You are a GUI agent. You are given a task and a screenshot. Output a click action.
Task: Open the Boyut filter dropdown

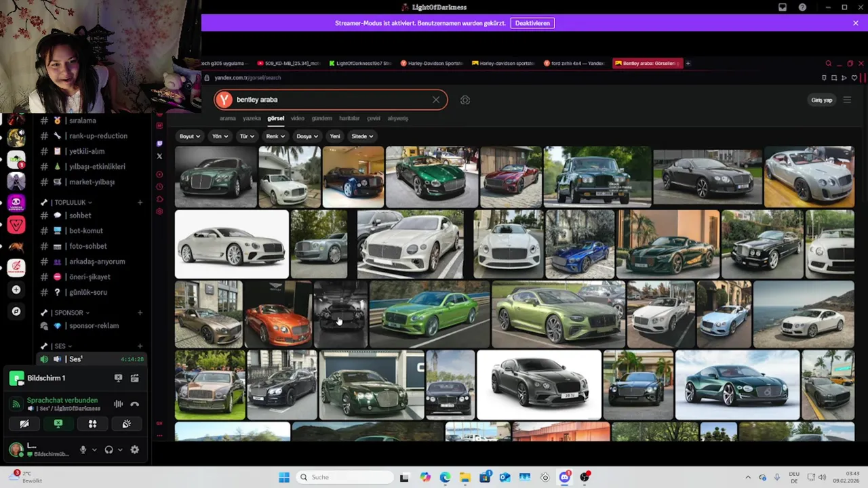[x=189, y=136]
